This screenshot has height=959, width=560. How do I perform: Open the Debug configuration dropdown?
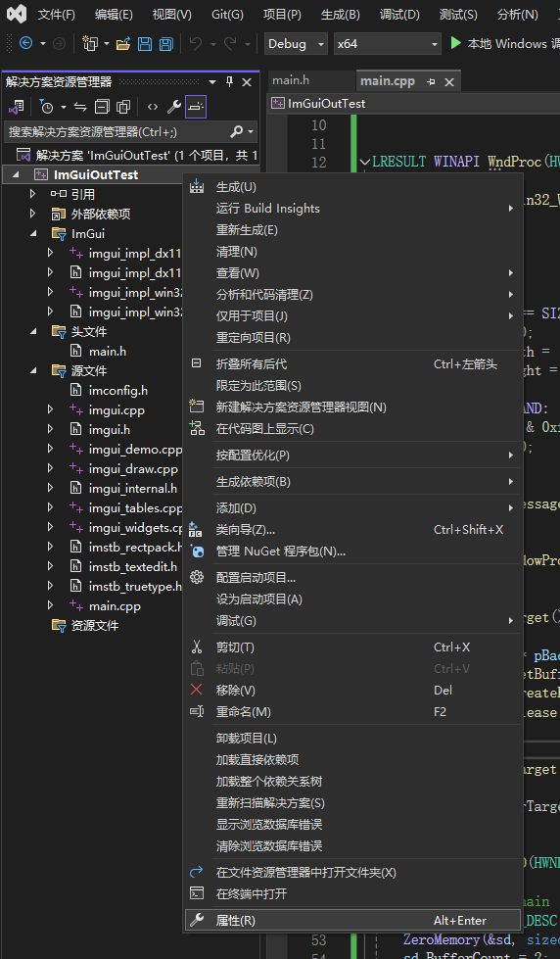[x=296, y=43]
